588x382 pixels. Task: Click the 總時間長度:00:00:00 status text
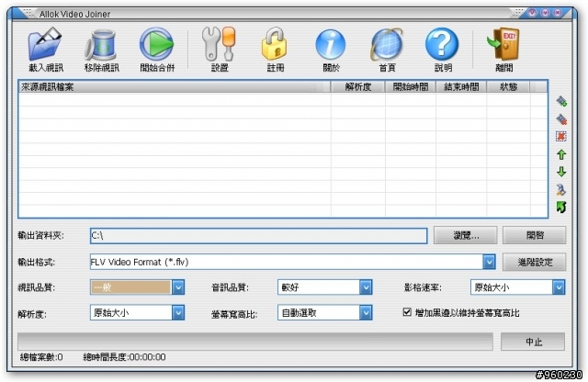pos(125,357)
